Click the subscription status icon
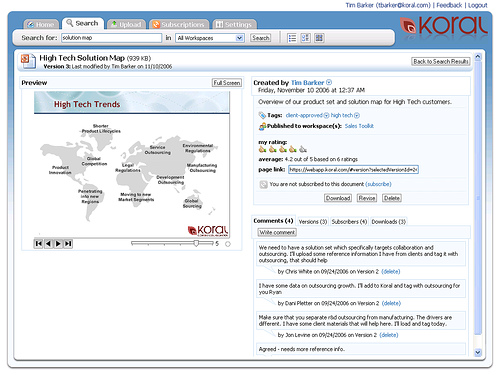Screen dimensions: 500x375 pos(263,184)
